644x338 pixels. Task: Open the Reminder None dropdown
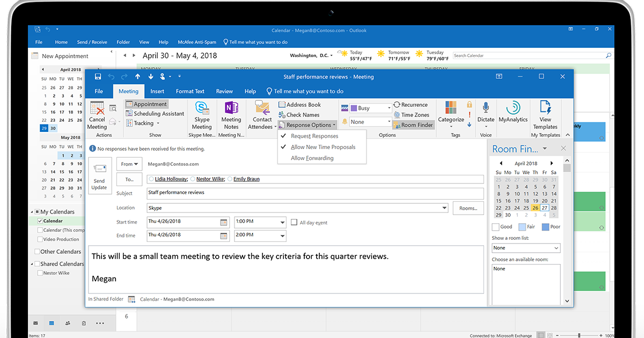[x=389, y=122]
